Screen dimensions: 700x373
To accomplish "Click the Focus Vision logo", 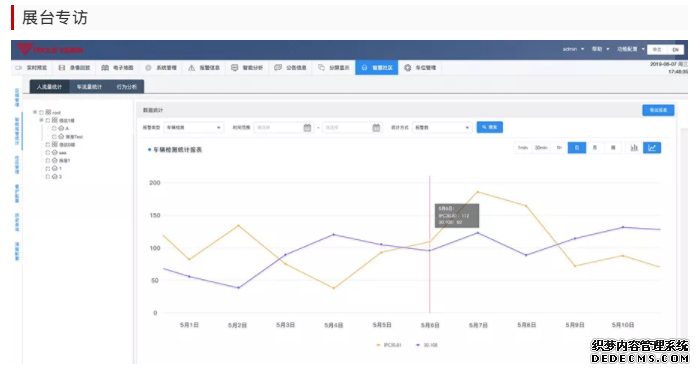I will (50, 49).
